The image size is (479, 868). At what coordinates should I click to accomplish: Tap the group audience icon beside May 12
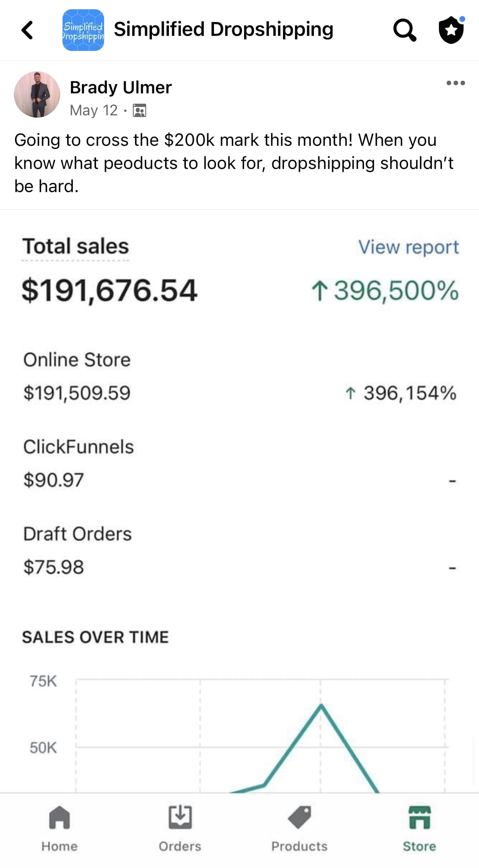(x=139, y=111)
